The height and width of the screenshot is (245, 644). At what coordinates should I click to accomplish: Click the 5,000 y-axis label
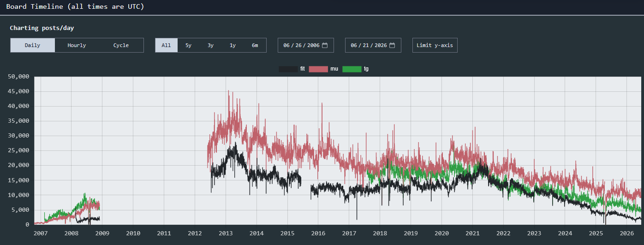pyautogui.click(x=21, y=210)
